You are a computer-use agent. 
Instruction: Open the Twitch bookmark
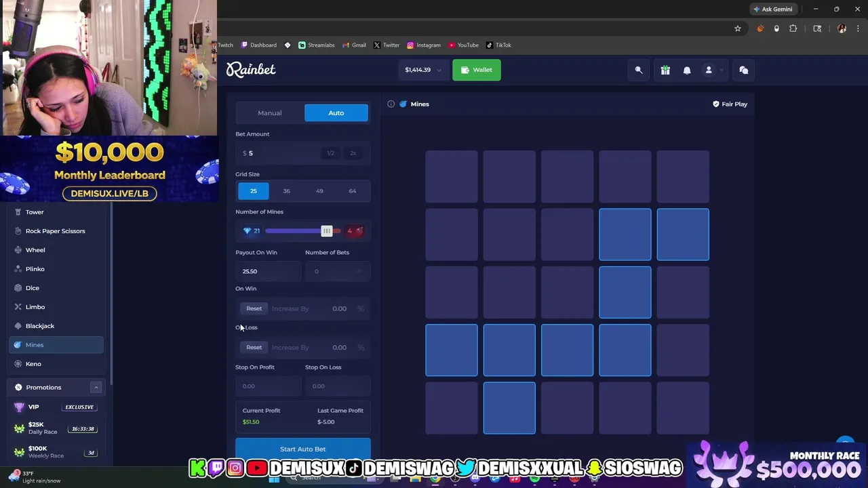coord(225,45)
